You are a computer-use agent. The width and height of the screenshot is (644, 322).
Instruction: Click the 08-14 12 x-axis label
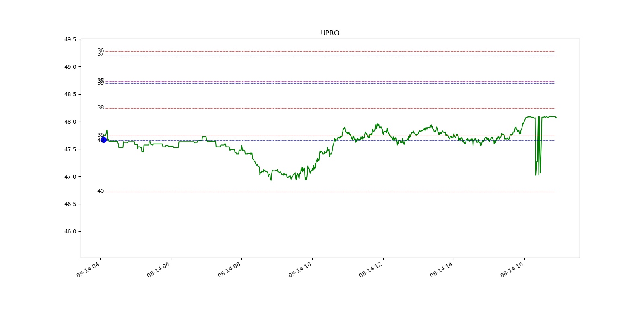(371, 270)
